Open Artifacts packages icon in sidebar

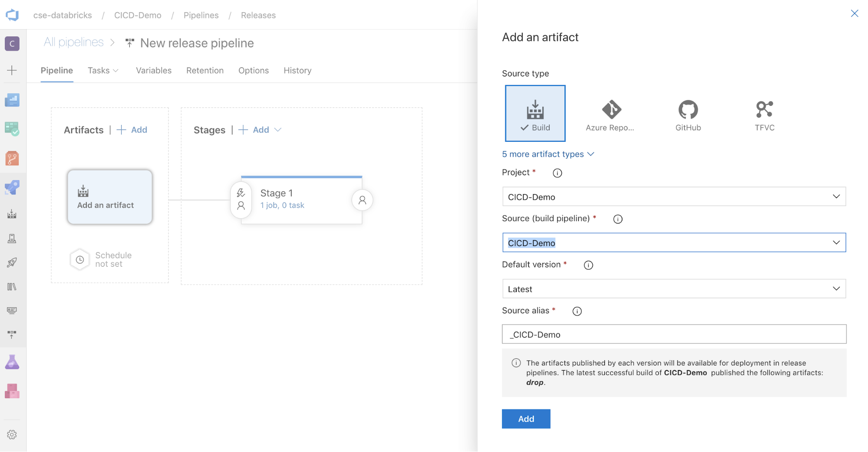12,391
